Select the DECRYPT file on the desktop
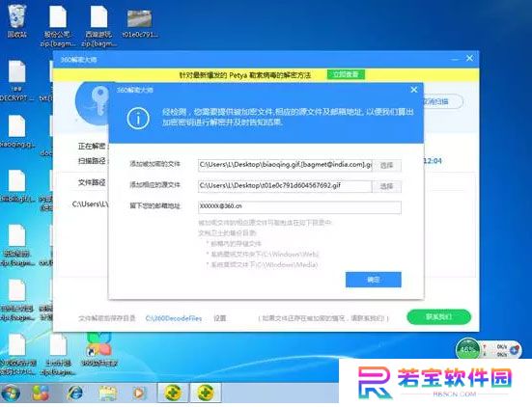Viewport: 532px width, 407px height. tap(16, 81)
